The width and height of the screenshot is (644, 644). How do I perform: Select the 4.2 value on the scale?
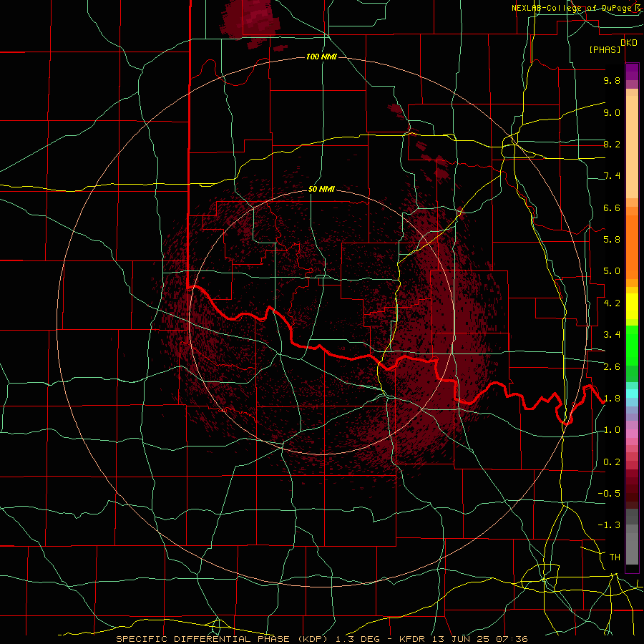coord(612,303)
